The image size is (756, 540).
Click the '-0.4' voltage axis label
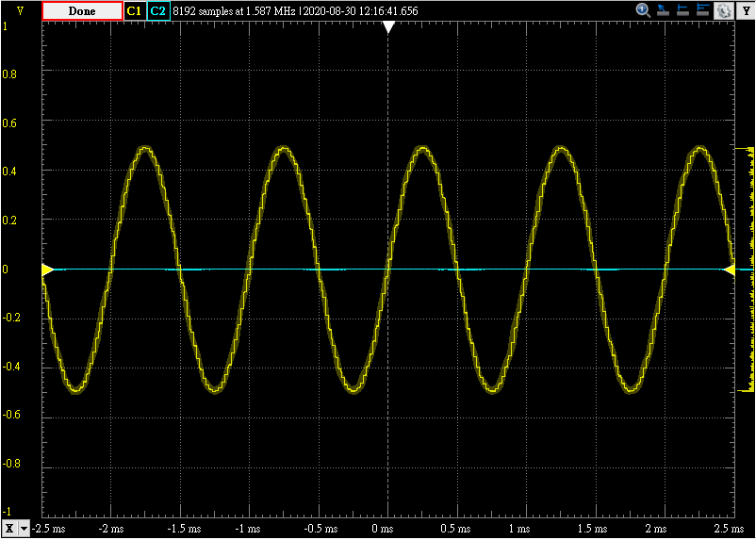click(x=9, y=368)
